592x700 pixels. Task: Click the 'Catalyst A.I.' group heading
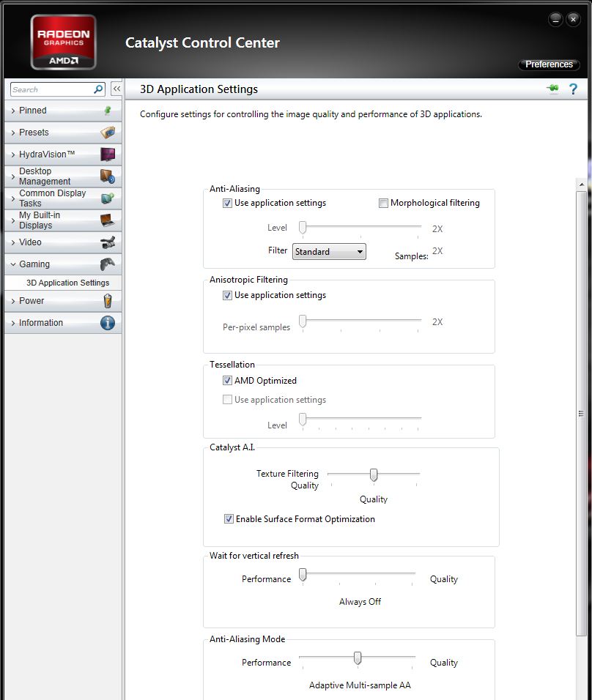coord(232,447)
